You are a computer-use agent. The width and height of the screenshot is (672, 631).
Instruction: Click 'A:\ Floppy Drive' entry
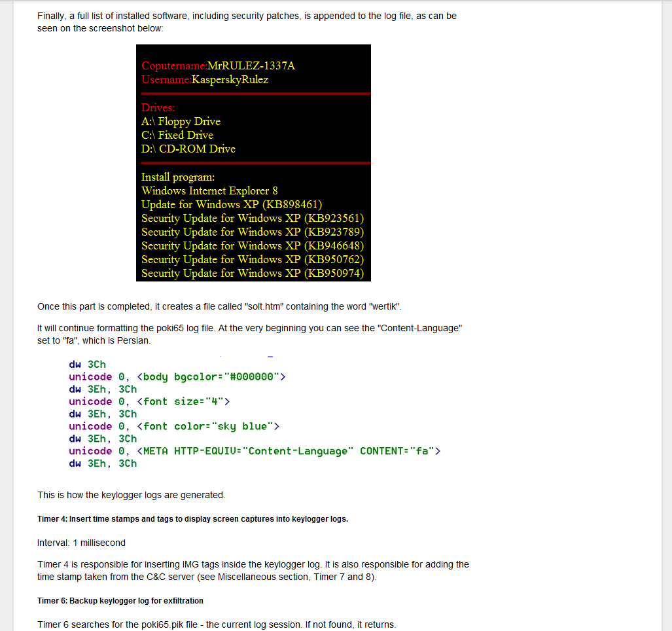click(x=181, y=121)
